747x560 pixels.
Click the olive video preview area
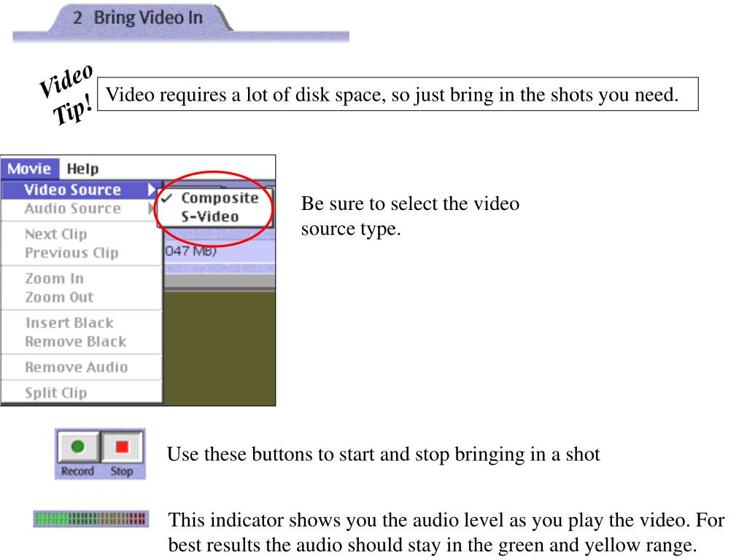219,348
